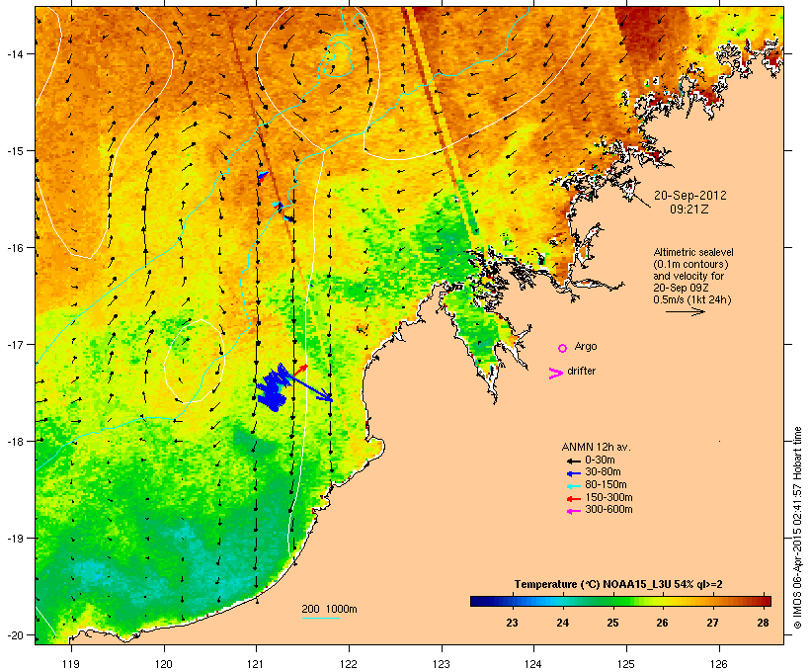Click the small white closed contour near 120E 17S

tap(195, 361)
